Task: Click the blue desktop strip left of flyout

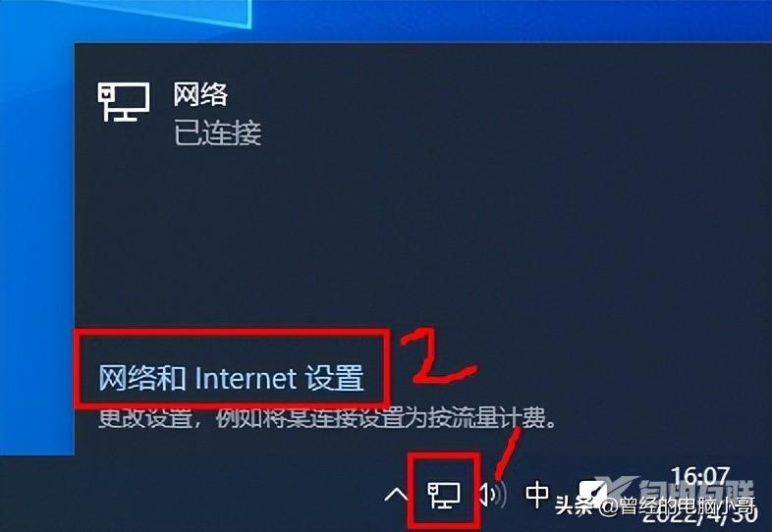Action: (37, 246)
